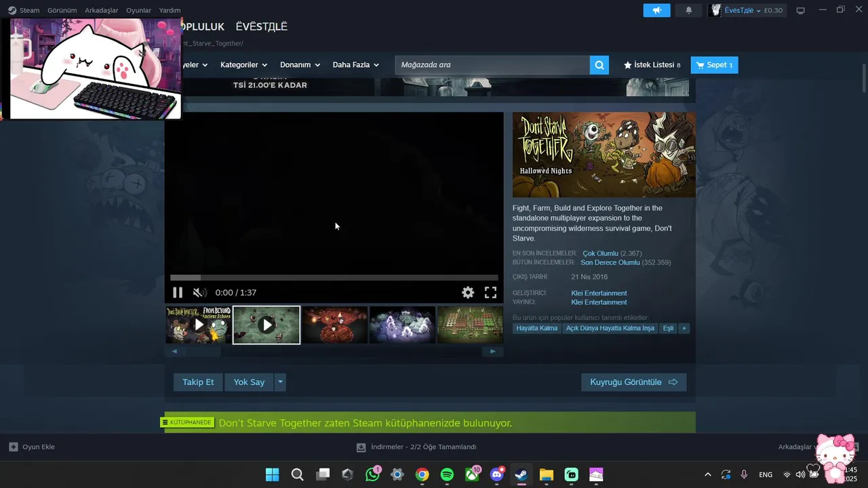
Task: Select Açık Dünya Hayatta Kalma İnşa tag
Action: [610, 328]
